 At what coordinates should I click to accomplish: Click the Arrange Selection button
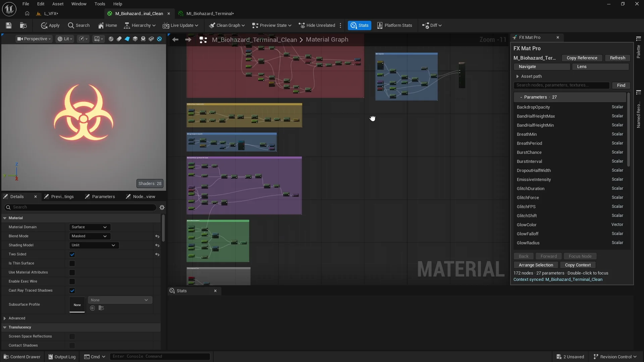point(536,265)
